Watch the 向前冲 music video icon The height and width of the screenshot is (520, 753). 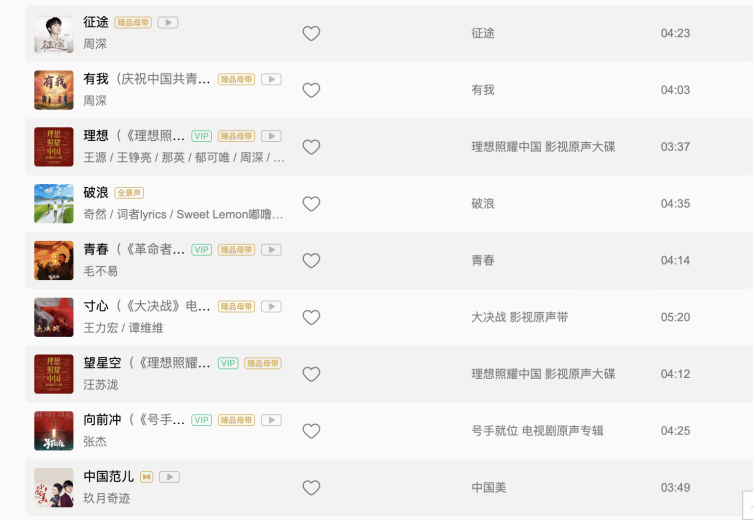click(271, 420)
